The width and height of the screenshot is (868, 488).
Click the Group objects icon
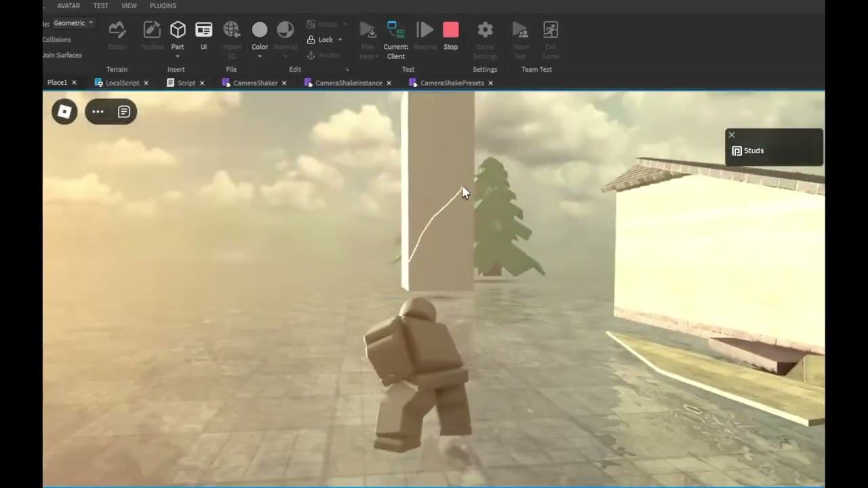pos(311,24)
